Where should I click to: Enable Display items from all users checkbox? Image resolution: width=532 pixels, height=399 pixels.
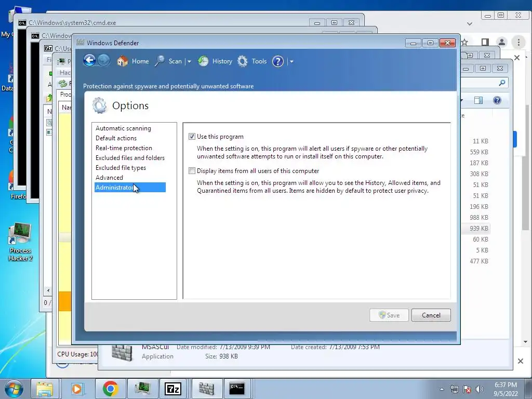coord(192,170)
